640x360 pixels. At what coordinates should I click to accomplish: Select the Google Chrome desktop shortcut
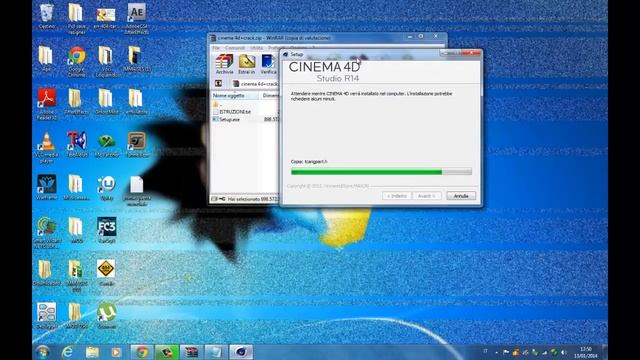77,61
